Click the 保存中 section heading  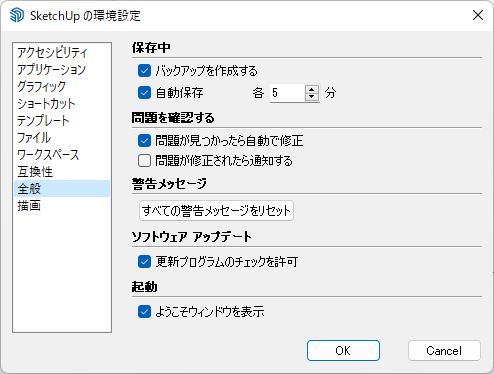[151, 48]
